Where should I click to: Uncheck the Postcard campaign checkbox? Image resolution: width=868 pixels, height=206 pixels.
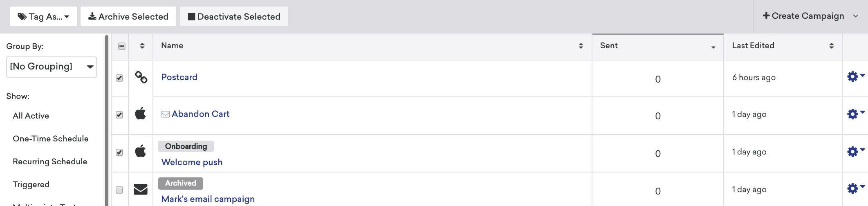click(119, 78)
